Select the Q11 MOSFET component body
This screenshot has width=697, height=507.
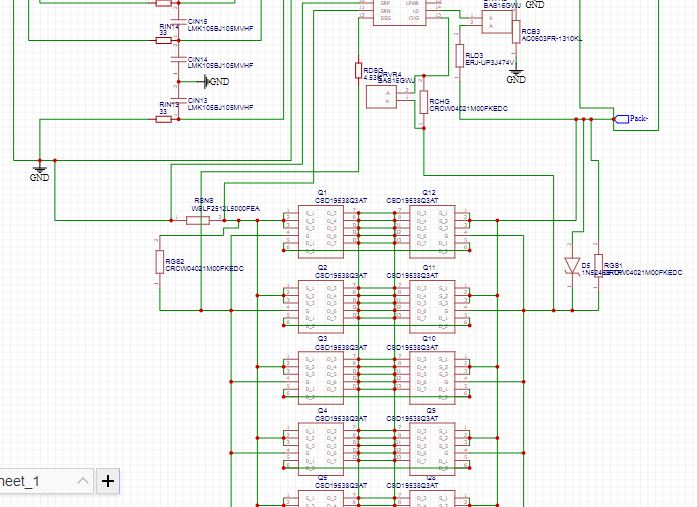[432, 307]
